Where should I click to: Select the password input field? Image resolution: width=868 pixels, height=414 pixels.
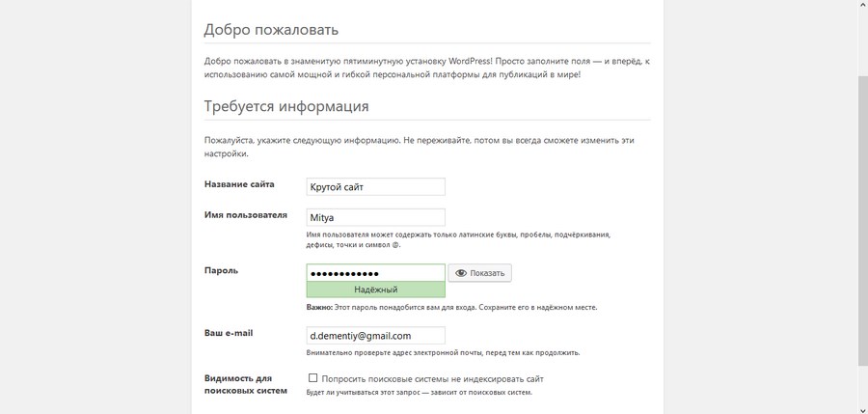coord(375,273)
